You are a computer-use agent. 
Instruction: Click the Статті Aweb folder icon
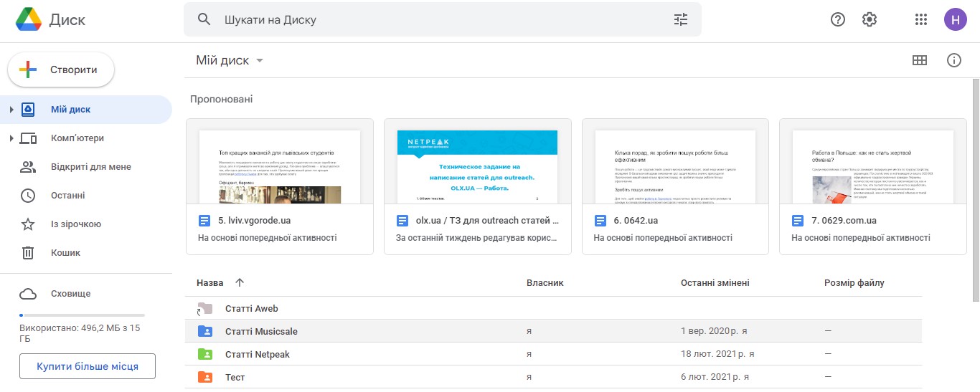pos(205,309)
